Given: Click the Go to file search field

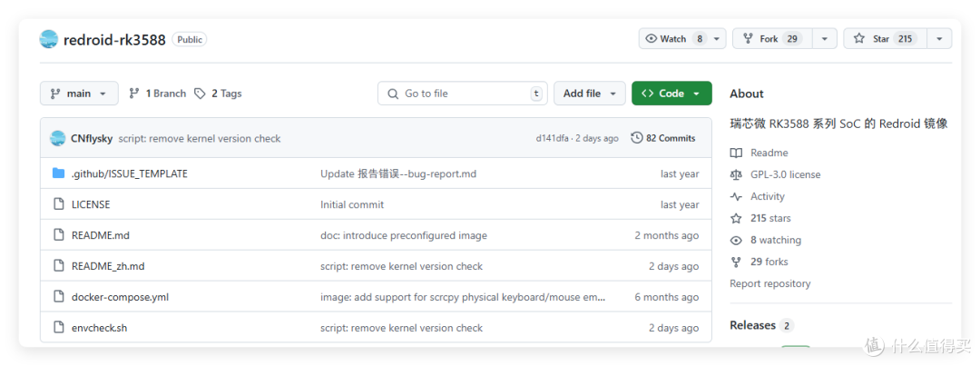Looking at the screenshot, I should [463, 94].
